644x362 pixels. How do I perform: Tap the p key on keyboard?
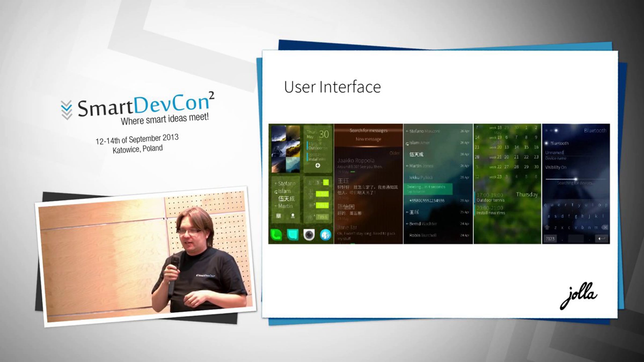(x=606, y=205)
